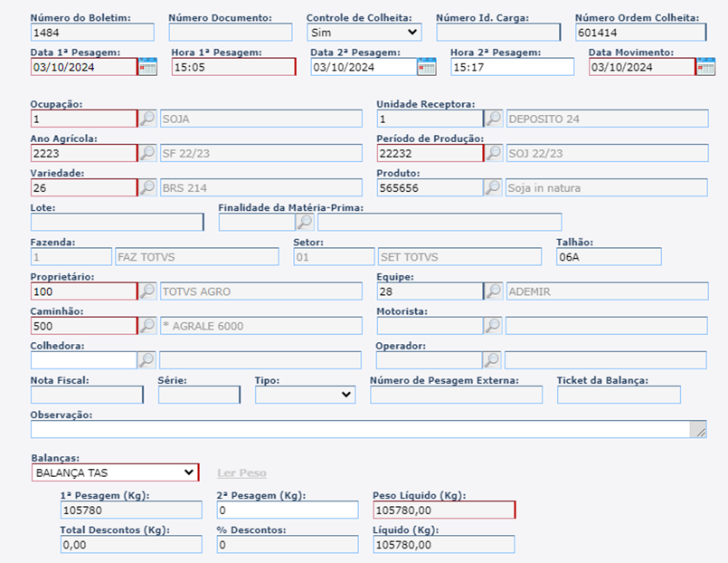Click the Observação text field

pos(360,429)
